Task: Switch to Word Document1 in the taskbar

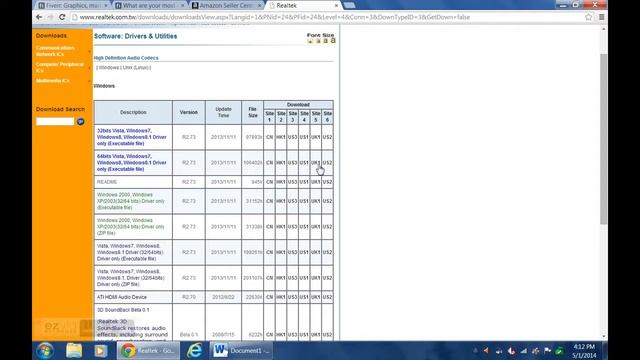Action: coord(242,351)
